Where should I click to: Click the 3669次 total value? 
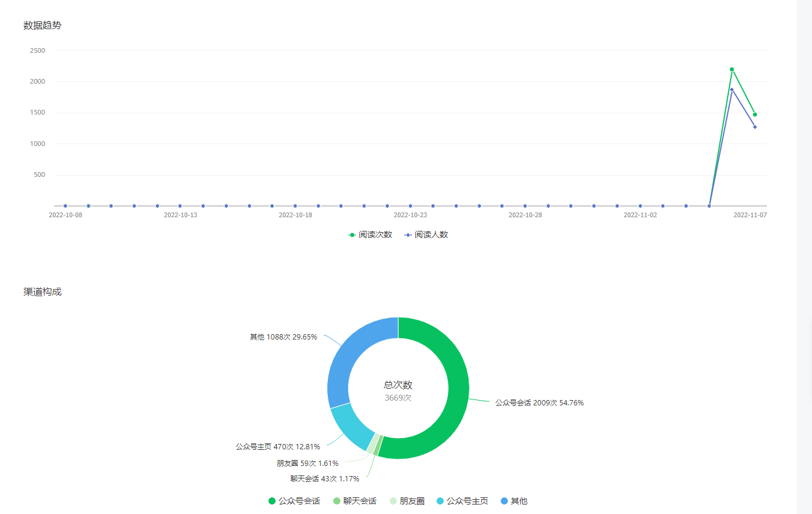[398, 398]
